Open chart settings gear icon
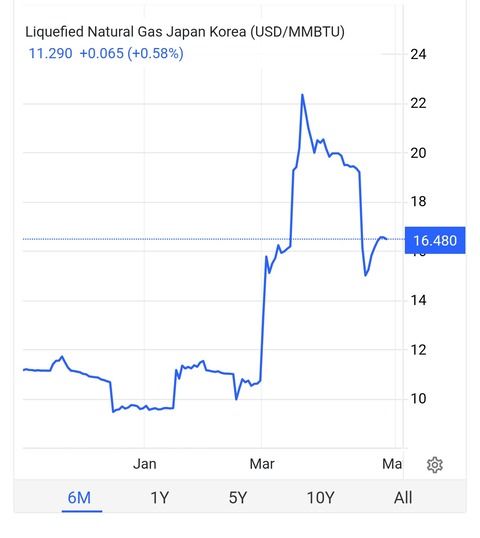480x538 pixels. [434, 465]
